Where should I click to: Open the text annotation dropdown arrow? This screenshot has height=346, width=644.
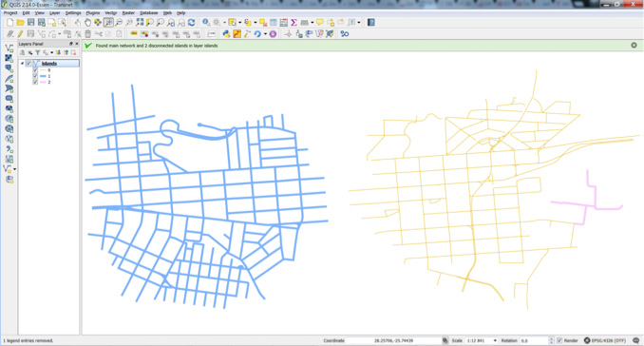point(359,22)
